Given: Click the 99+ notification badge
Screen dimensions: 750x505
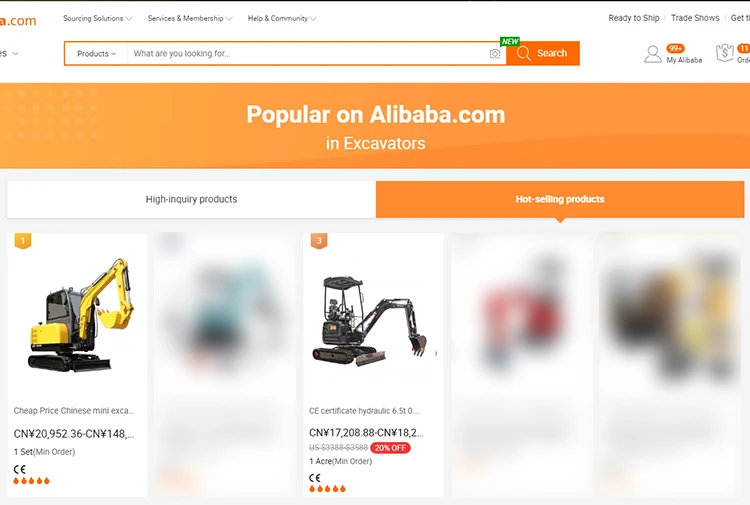Looking at the screenshot, I should pos(675,48).
